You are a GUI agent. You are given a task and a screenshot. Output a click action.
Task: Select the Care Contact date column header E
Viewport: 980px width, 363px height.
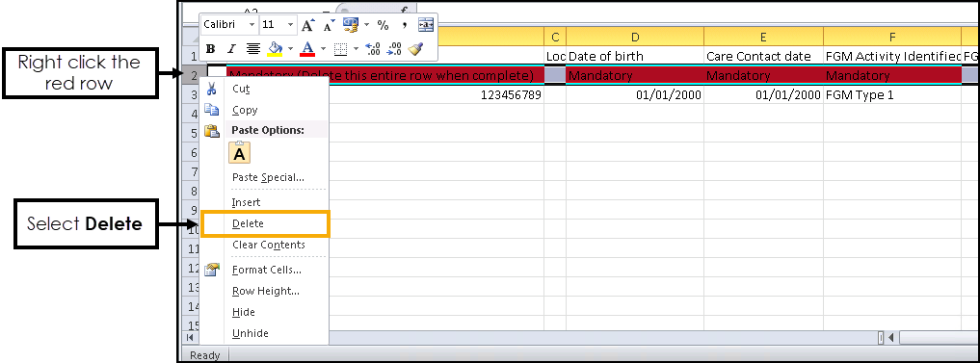tap(763, 38)
